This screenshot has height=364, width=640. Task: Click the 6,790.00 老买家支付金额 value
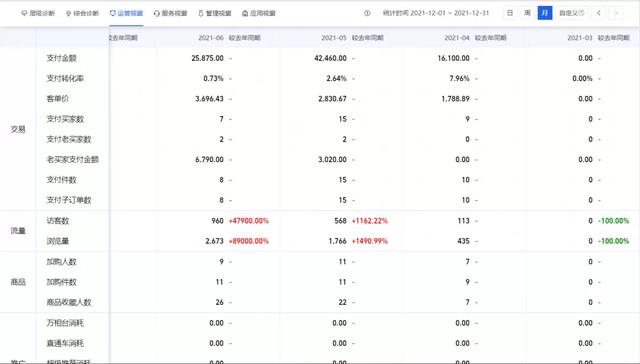(x=209, y=160)
